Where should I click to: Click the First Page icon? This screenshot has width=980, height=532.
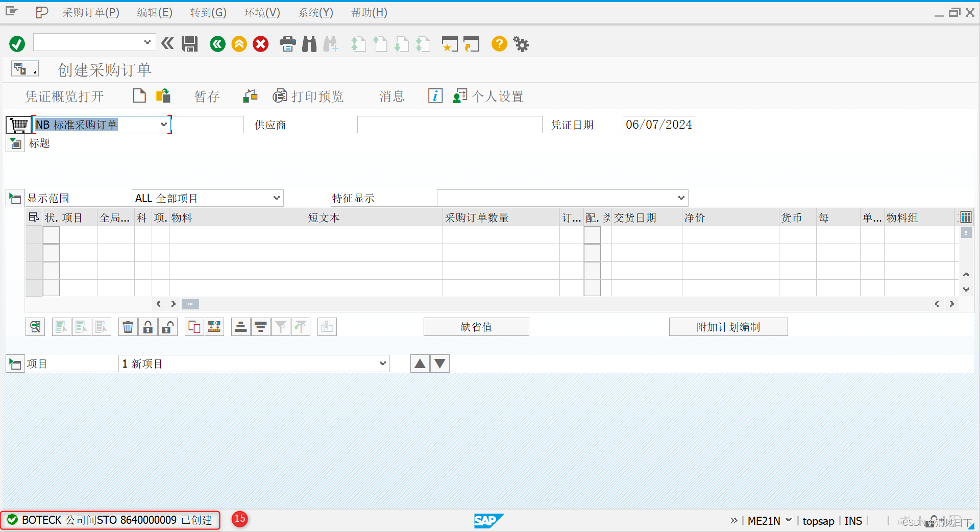click(x=358, y=44)
